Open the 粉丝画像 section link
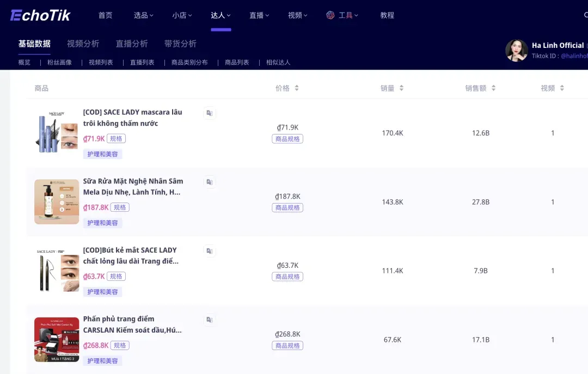Screen dimensions: 588x374 (59, 63)
